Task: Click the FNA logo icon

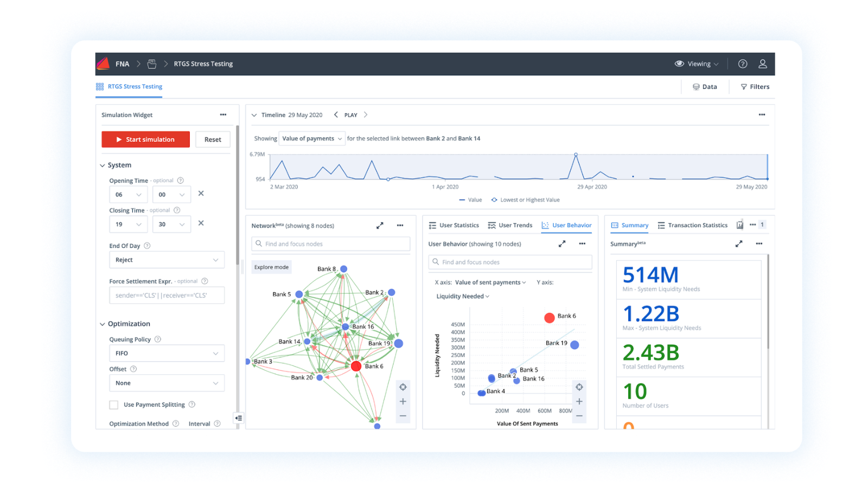Action: (103, 63)
